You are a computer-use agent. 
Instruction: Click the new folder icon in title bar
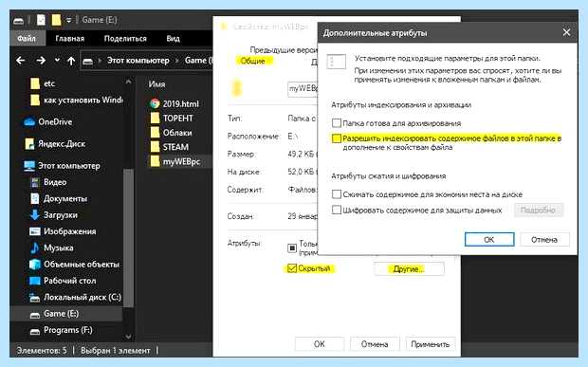point(56,20)
